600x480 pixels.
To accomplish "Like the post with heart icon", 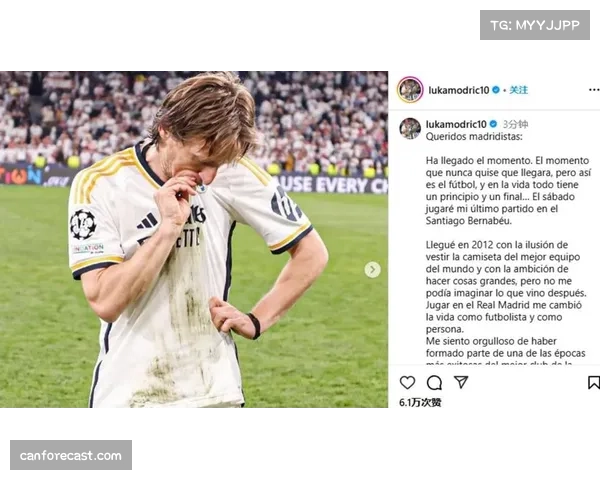I will pos(407,382).
